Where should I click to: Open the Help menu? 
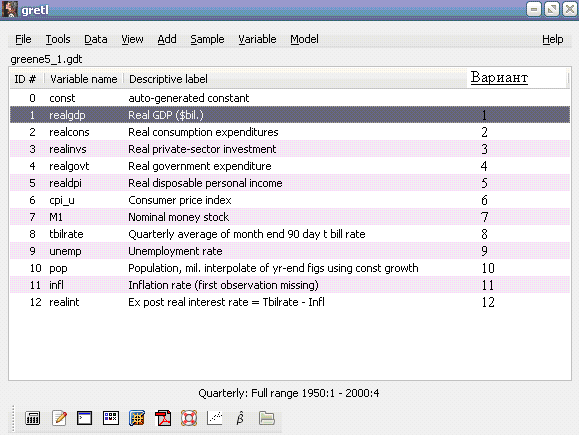coord(552,39)
